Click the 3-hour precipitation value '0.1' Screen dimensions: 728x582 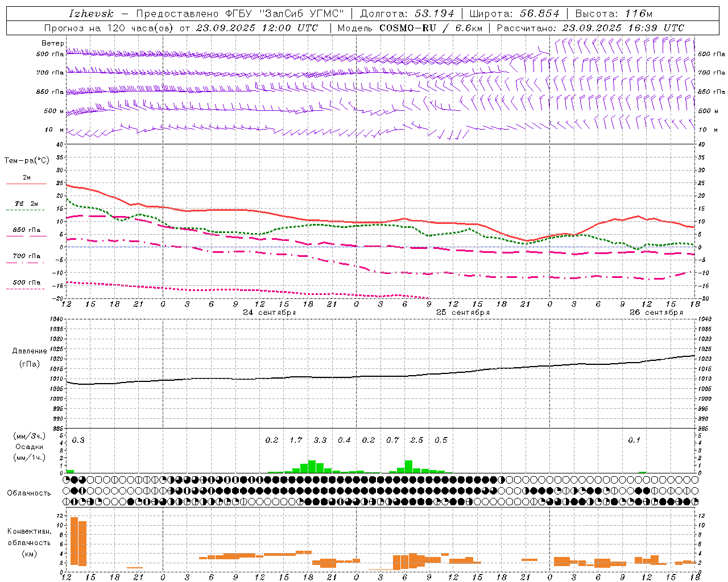[x=634, y=440]
